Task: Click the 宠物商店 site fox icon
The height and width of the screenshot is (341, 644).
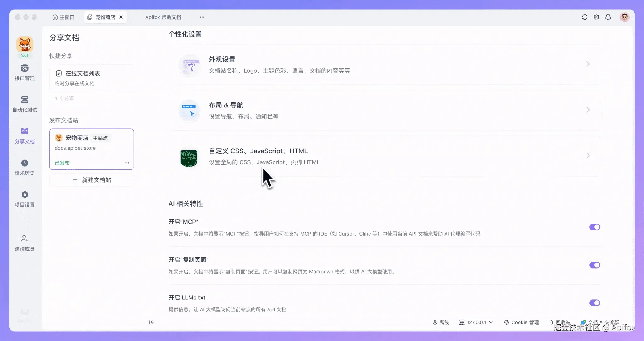Action: pyautogui.click(x=59, y=138)
